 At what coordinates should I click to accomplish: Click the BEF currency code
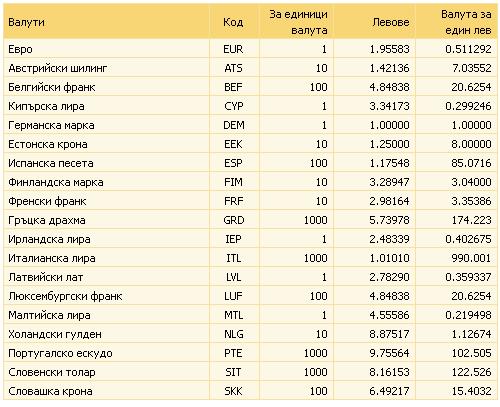point(233,87)
